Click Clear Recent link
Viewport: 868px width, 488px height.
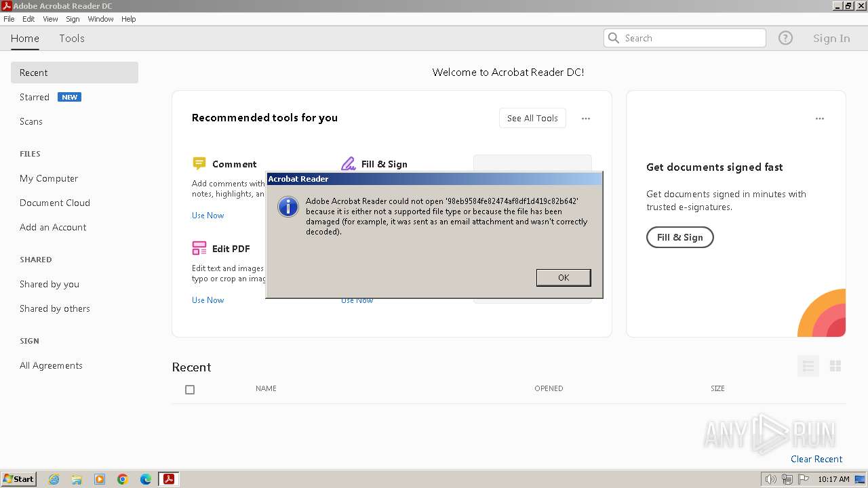[816, 459]
